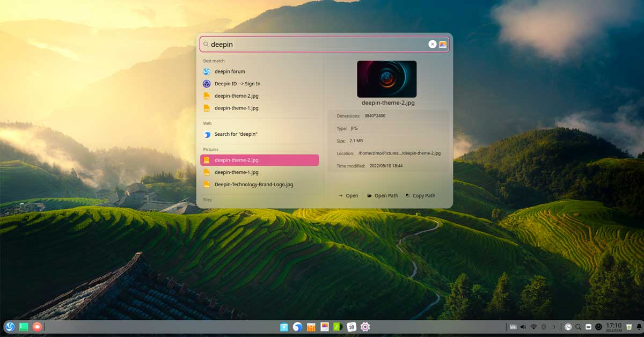
Task: Open Control Center via the gear icon
Action: (x=365, y=327)
